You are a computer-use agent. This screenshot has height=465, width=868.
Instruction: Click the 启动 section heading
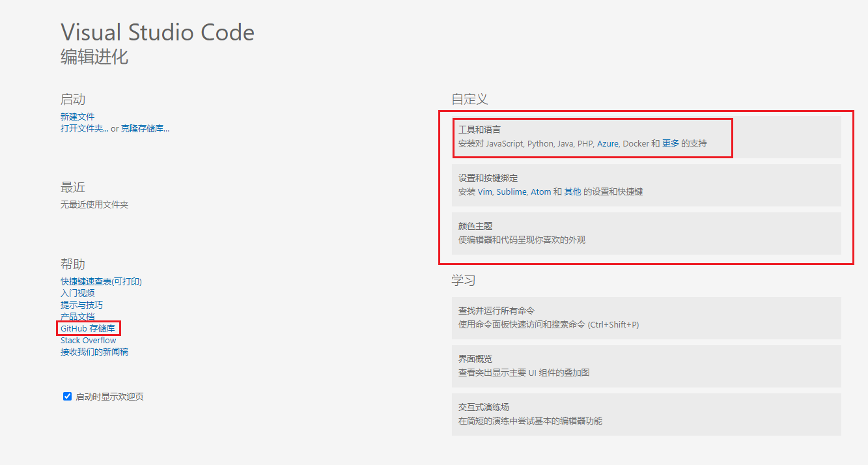click(x=73, y=100)
